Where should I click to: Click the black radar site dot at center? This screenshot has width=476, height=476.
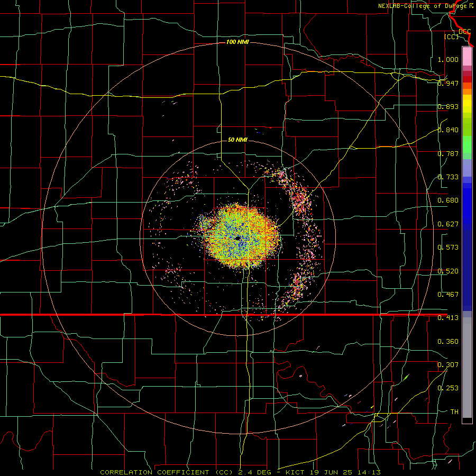tap(237, 239)
